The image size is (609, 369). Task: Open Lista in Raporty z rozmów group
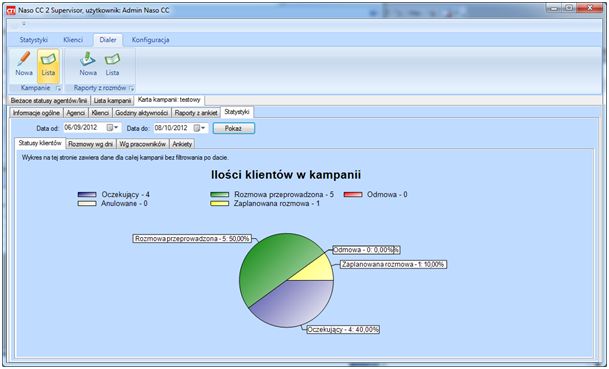click(x=112, y=64)
